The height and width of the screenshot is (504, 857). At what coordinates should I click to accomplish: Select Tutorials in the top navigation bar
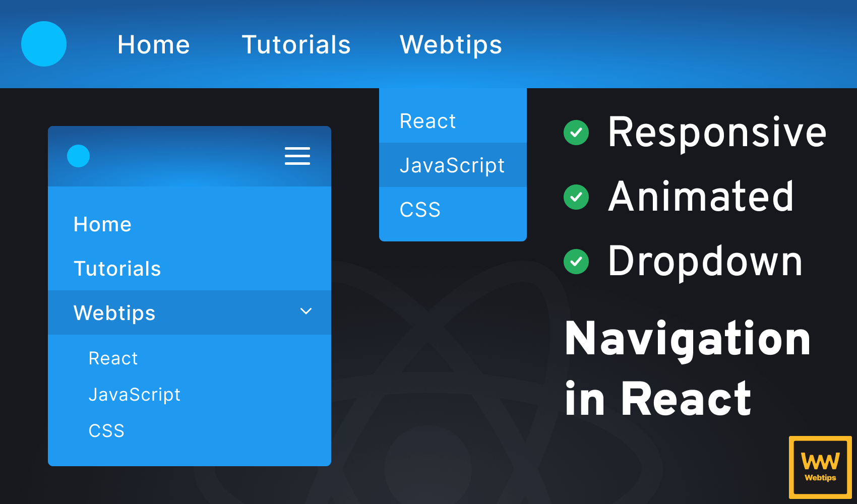296,44
